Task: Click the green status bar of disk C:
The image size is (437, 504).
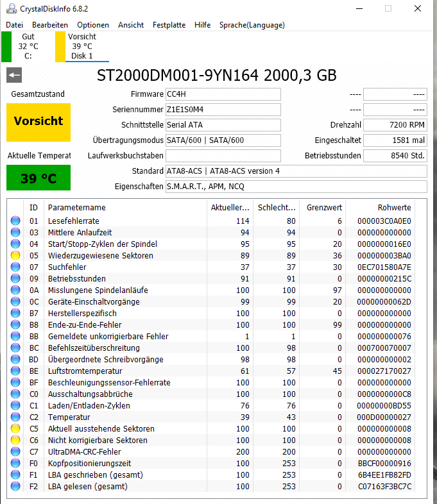Action: coord(6,47)
